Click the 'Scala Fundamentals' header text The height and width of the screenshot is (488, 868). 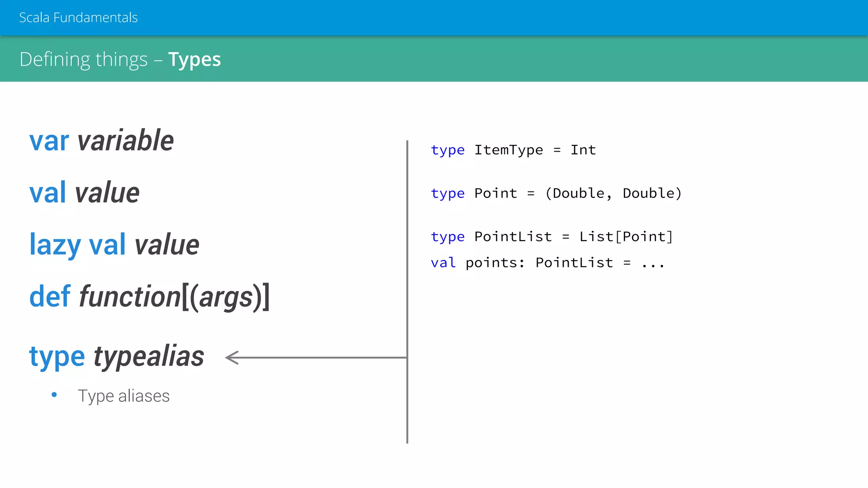click(78, 17)
